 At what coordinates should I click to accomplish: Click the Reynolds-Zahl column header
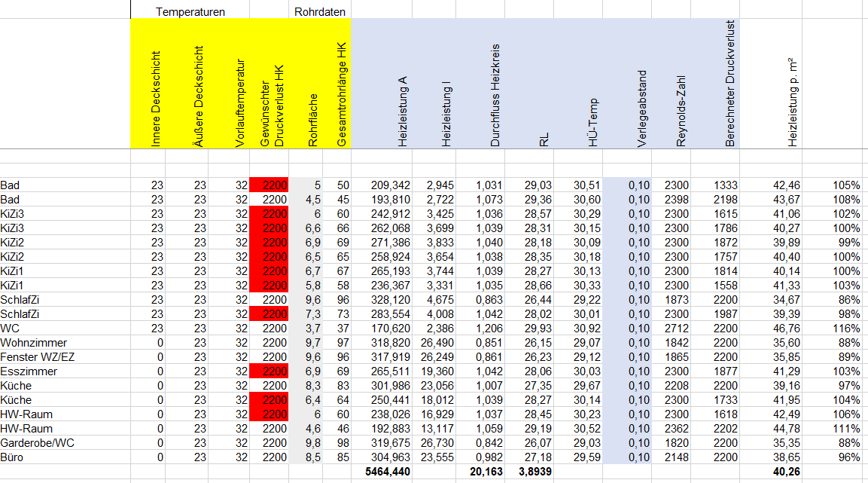coord(681,112)
